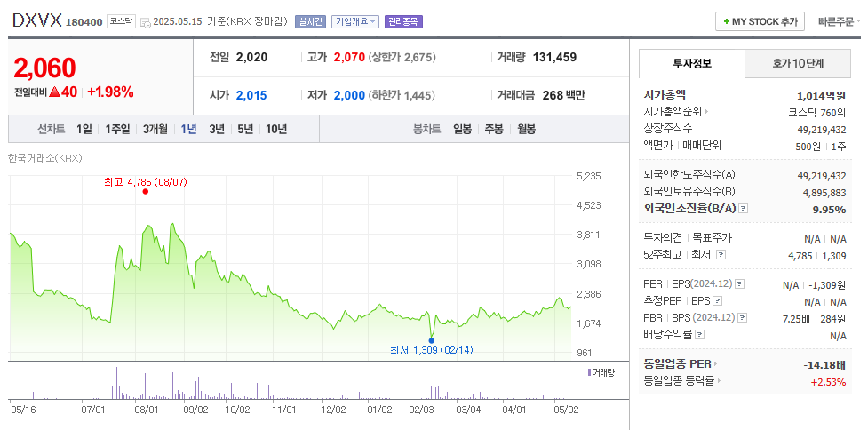Expand the 기업개요 dropdown
868x430 pixels.
pyautogui.click(x=355, y=21)
